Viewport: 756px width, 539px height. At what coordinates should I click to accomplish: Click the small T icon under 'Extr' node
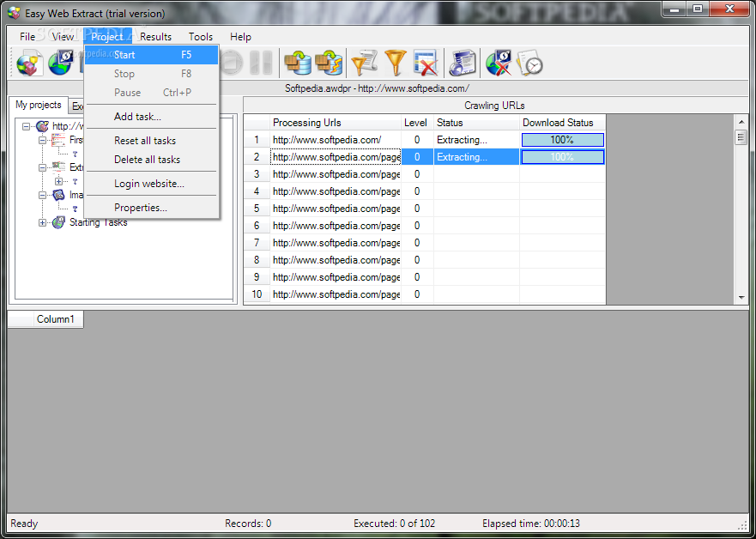pyautogui.click(x=75, y=182)
